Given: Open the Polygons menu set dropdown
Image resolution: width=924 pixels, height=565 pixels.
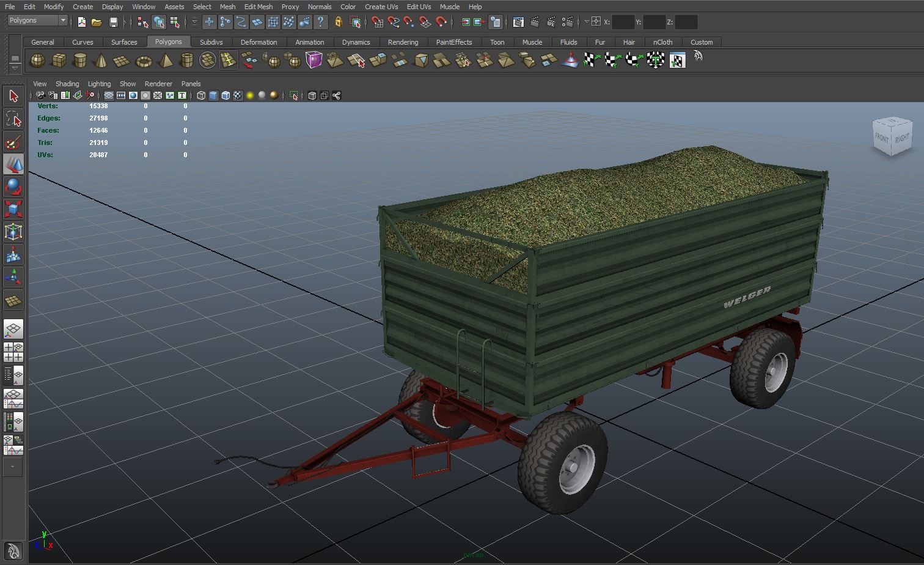Looking at the screenshot, I should coord(37,21).
